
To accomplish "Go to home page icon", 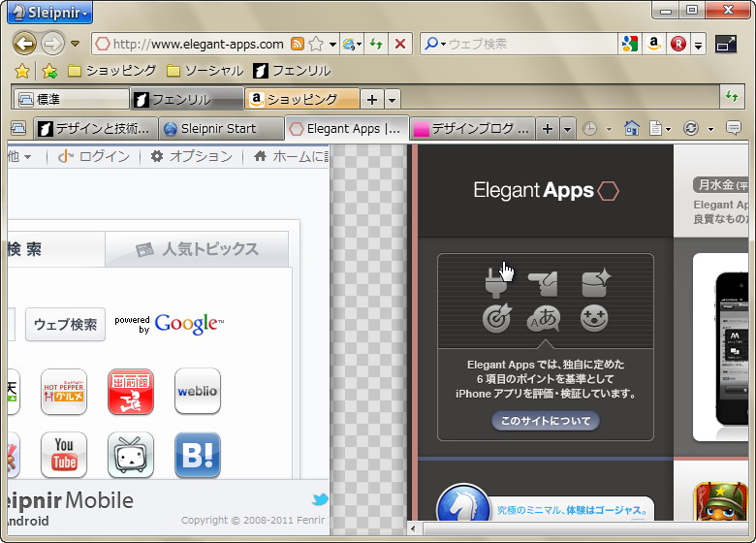I will pos(632,128).
